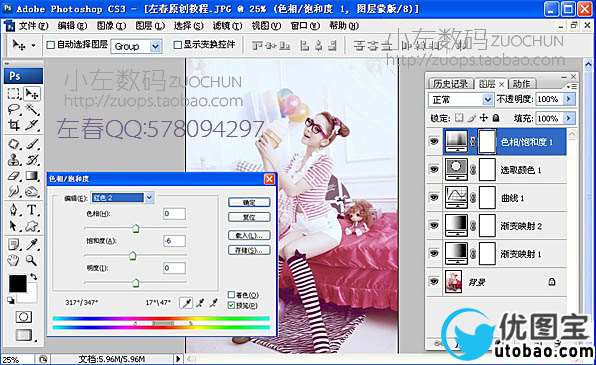The image size is (596, 365).
Task: Open the 滤镜 menu
Action: (227, 26)
